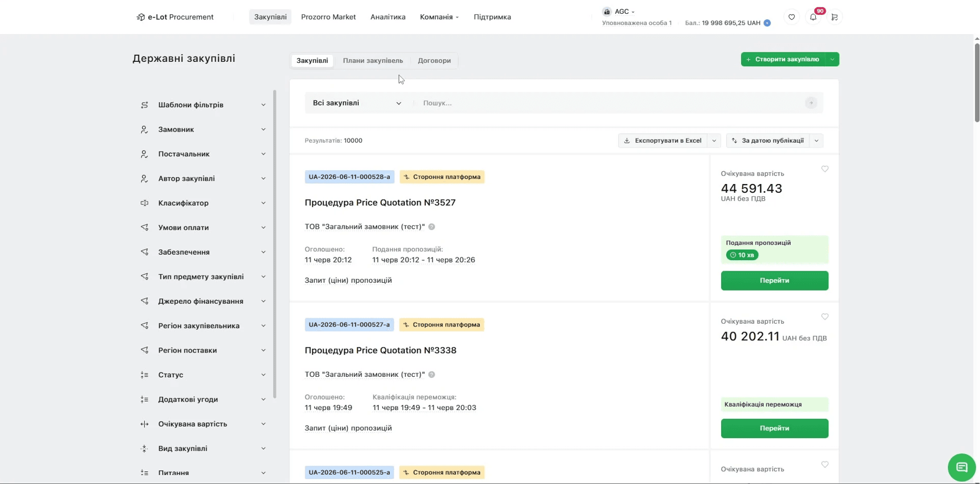Open the Підтримка navigation item
This screenshot has height=484, width=980.
[x=492, y=17]
